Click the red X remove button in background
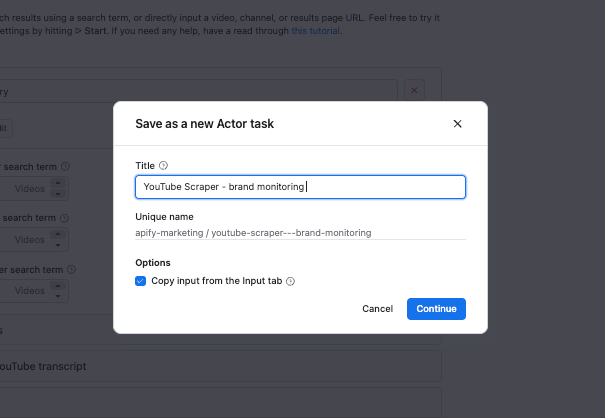 414,90
